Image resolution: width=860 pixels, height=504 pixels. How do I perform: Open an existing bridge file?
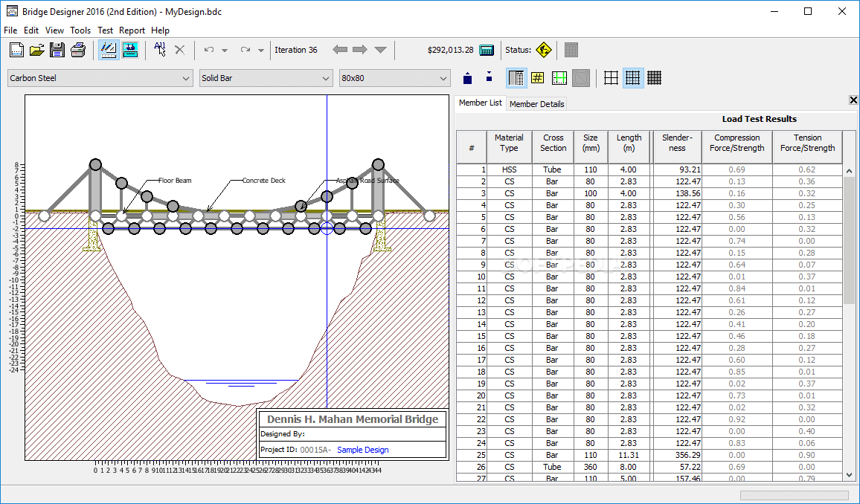(36, 50)
